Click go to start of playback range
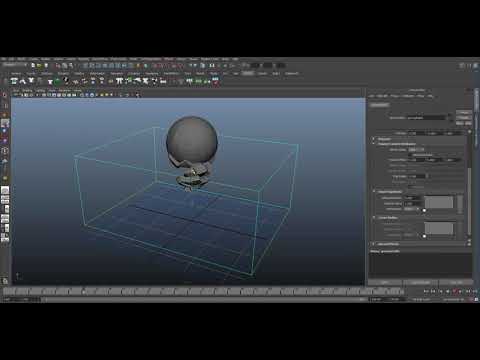 [426, 291]
